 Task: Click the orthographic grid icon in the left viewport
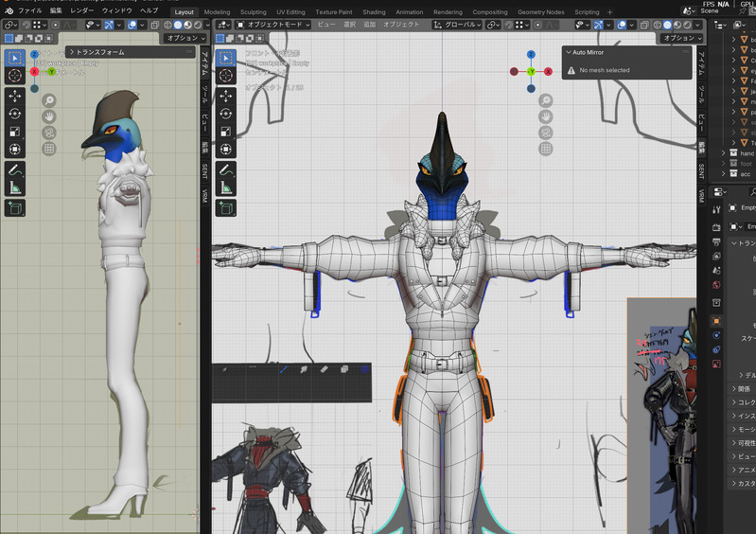(48, 148)
